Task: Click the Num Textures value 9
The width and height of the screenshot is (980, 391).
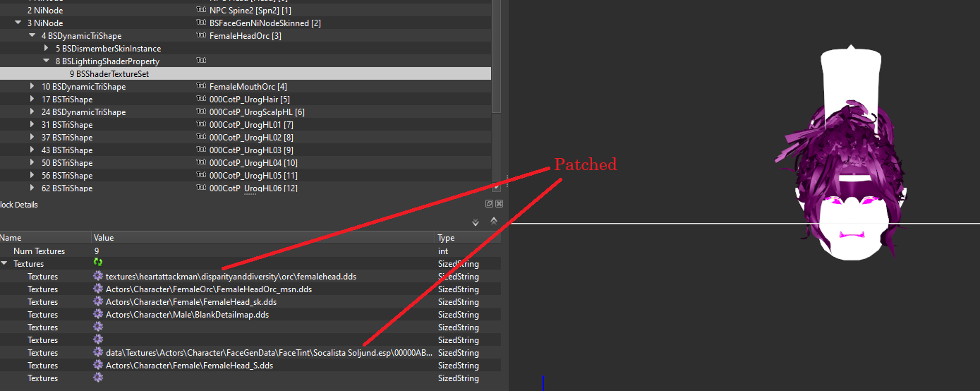Action: (x=97, y=251)
